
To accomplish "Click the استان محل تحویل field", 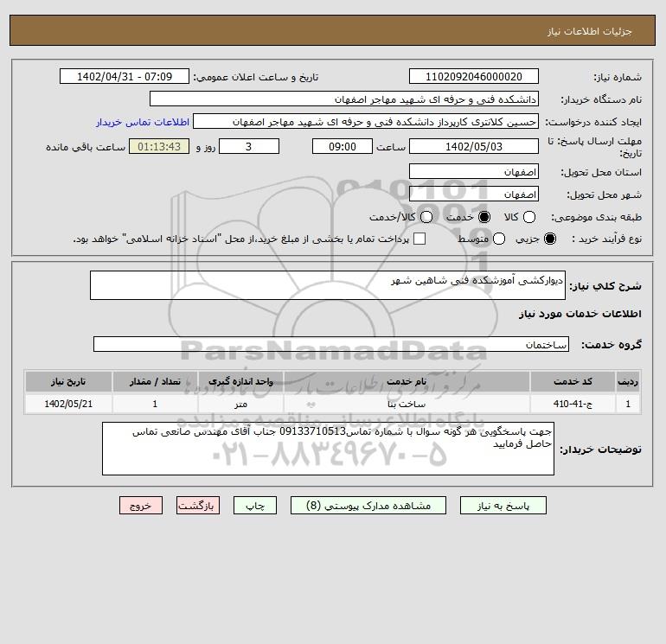I will pos(474,171).
